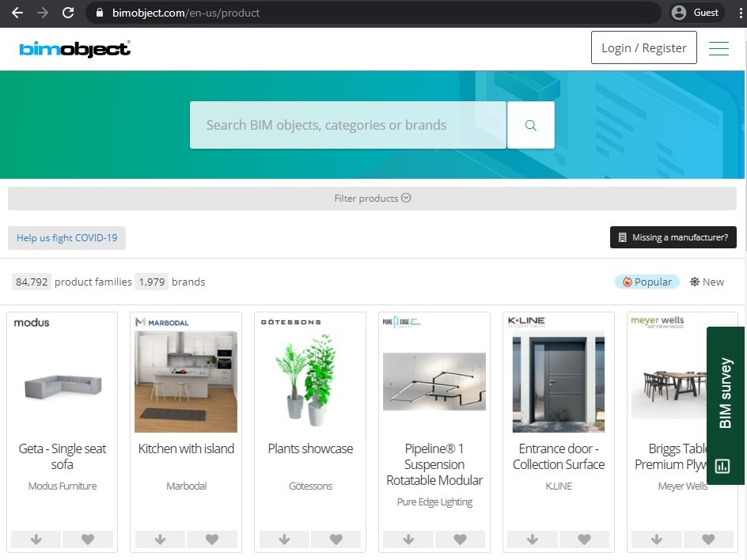
Task: Click the padlock icon in the address bar
Action: pyautogui.click(x=100, y=13)
